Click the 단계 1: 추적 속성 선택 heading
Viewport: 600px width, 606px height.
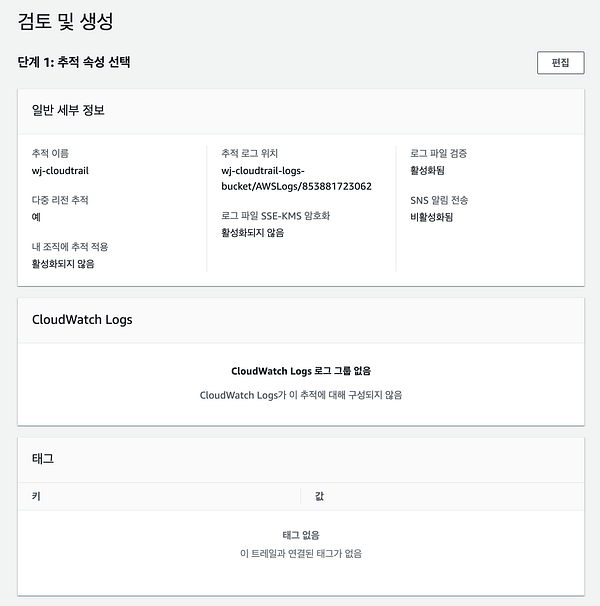point(74,62)
